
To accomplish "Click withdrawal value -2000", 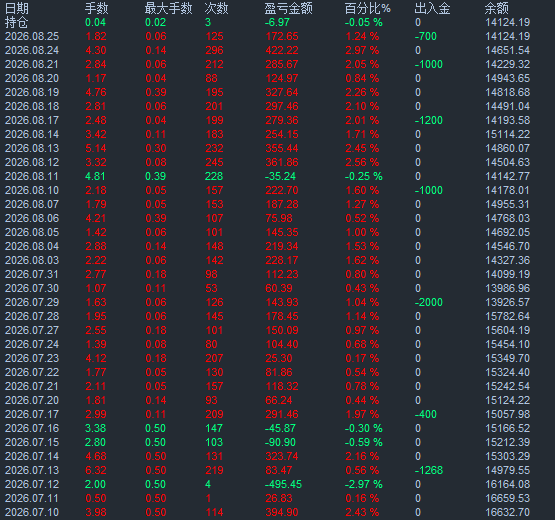I will [x=429, y=302].
